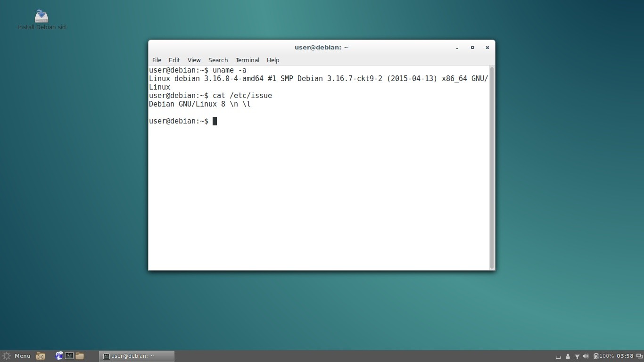Open the Help menu in terminal

[273, 60]
